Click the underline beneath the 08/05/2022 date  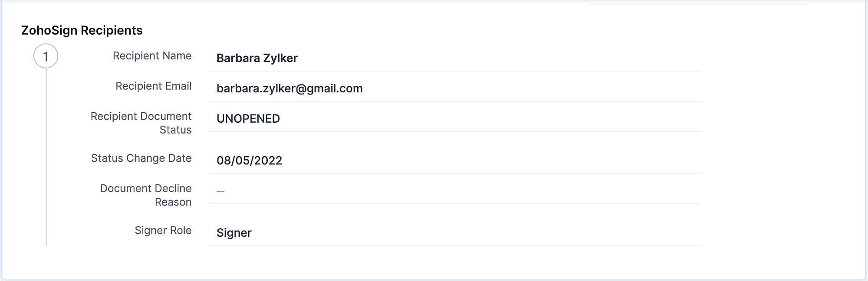[x=454, y=173]
